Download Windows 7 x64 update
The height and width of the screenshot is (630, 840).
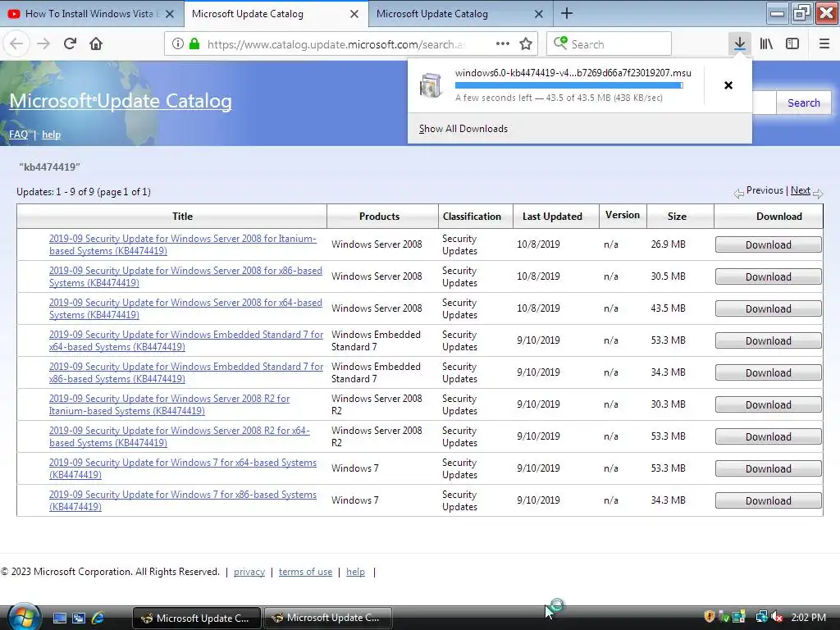[768, 468]
